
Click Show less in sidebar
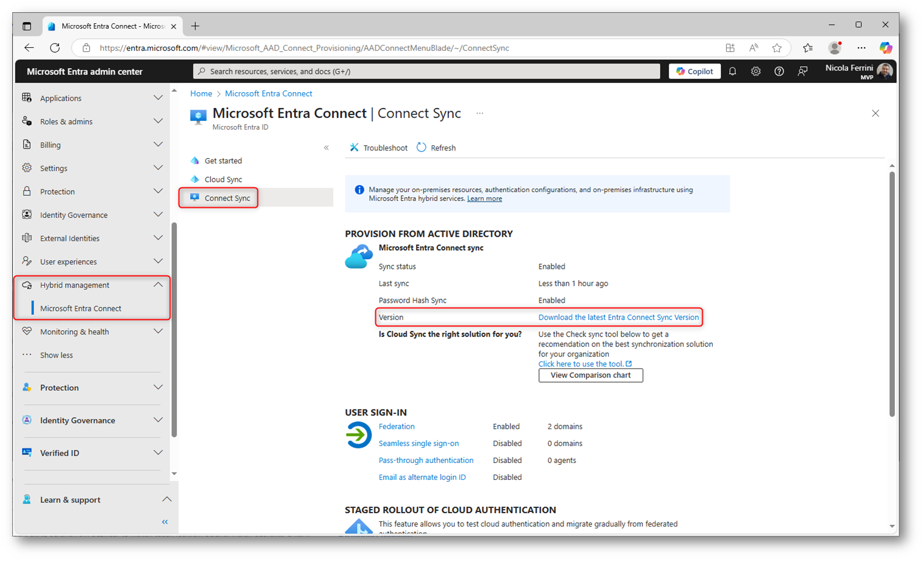pyautogui.click(x=56, y=355)
